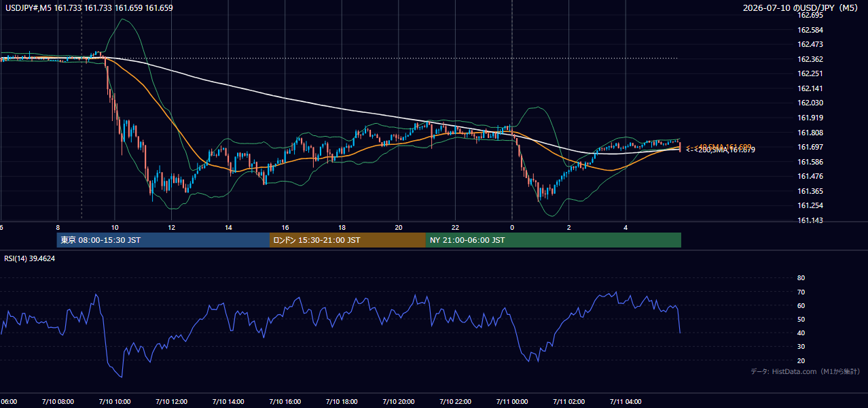Click the NY 21:00-06:00 JST session bar
868x408 pixels.
554,240
